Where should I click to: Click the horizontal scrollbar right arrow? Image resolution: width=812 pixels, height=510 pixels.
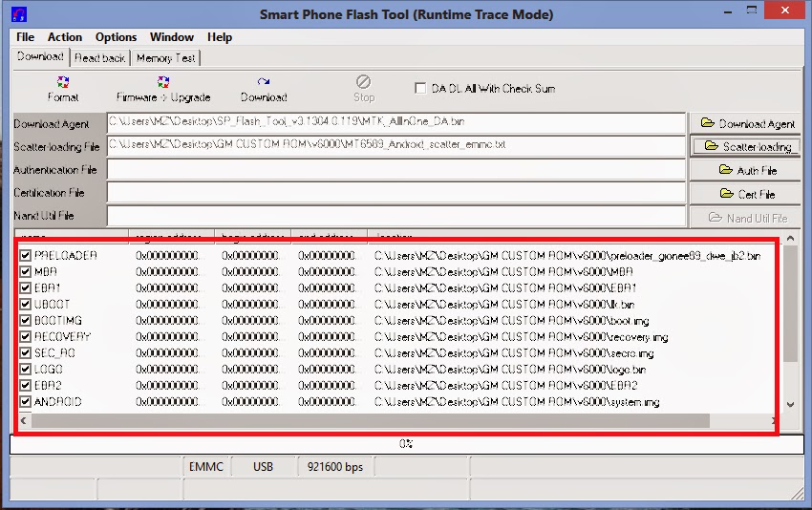(x=774, y=420)
